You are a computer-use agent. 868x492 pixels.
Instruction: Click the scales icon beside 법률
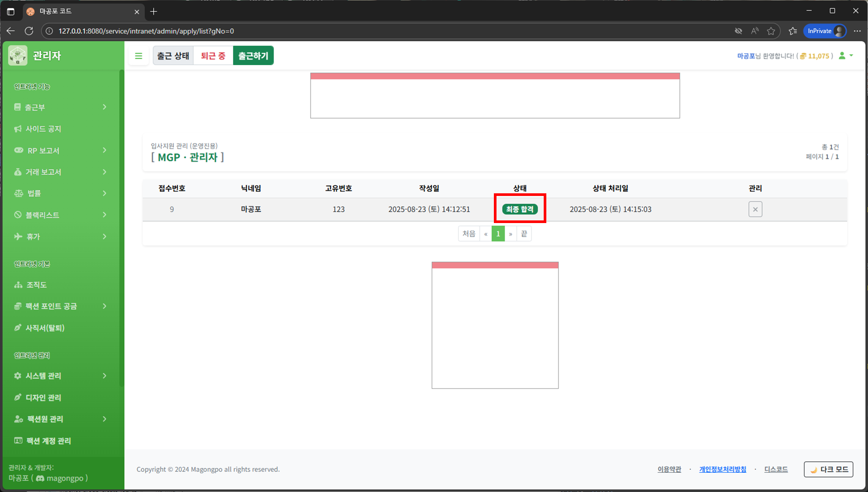pyautogui.click(x=18, y=193)
